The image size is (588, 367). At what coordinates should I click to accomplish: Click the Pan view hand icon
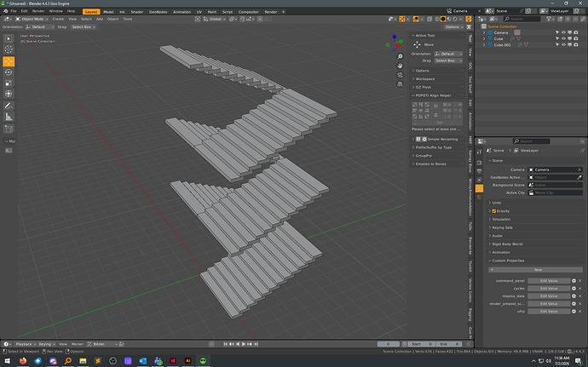click(401, 66)
